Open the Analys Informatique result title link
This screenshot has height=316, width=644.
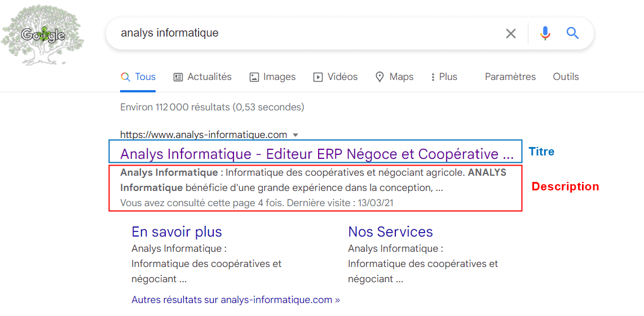click(x=316, y=154)
